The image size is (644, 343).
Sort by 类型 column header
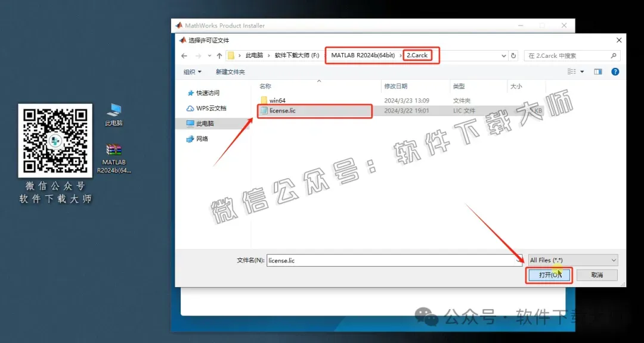click(459, 86)
